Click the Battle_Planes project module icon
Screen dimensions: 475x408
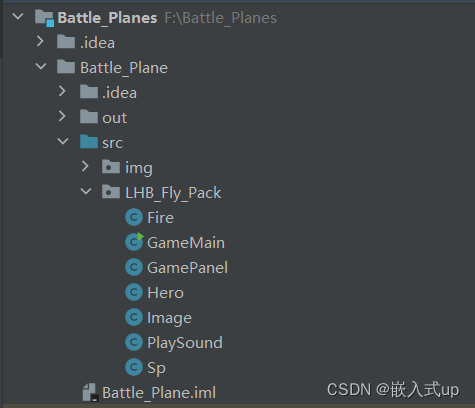tap(44, 18)
